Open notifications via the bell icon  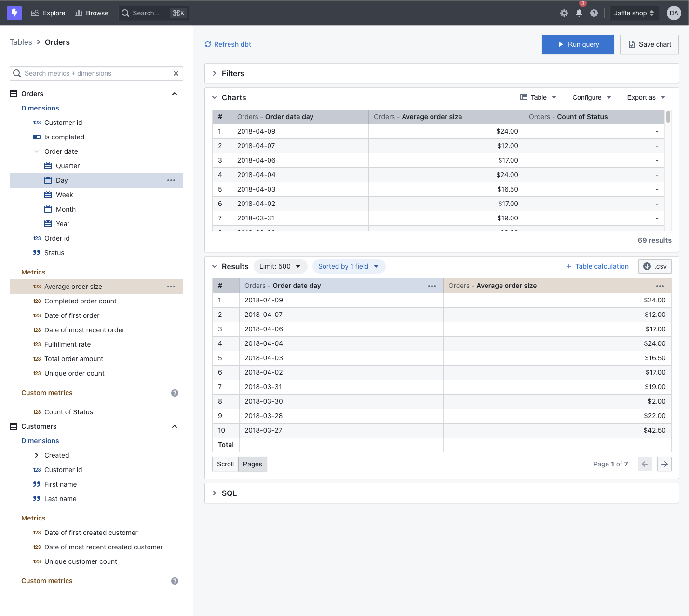point(579,13)
